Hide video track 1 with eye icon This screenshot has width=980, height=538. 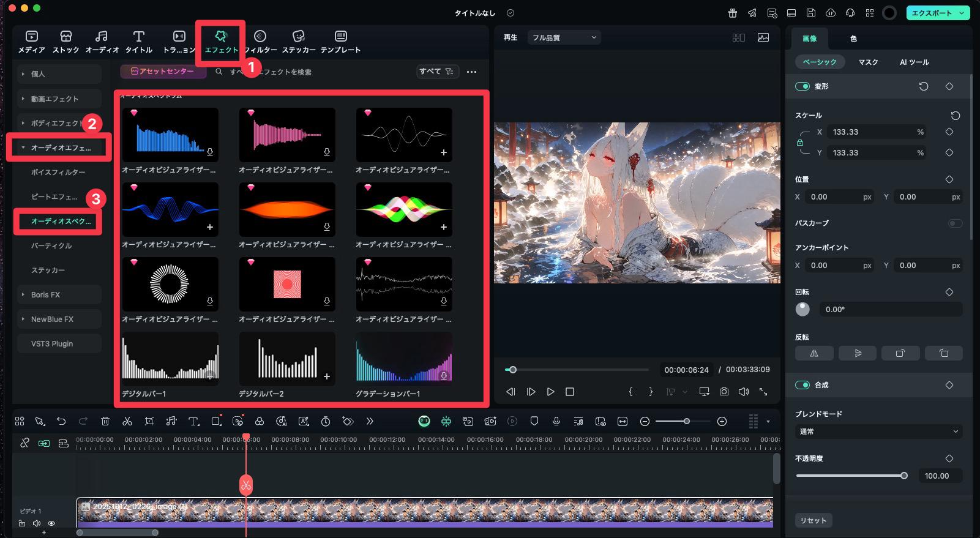click(51, 523)
